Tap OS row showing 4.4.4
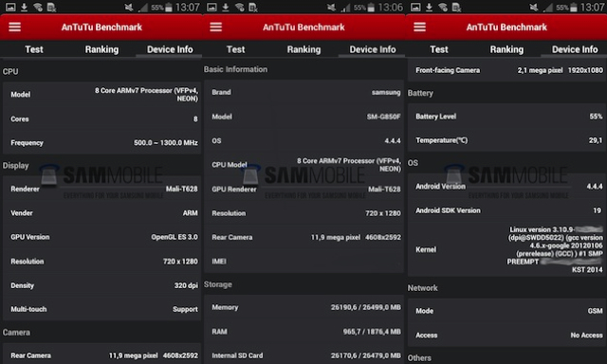 (x=304, y=140)
